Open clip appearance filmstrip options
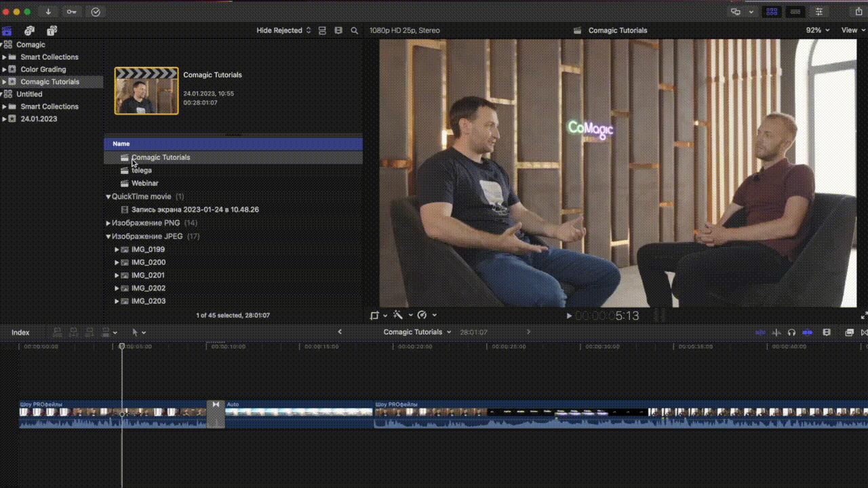The height and width of the screenshot is (488, 868). pos(827,333)
